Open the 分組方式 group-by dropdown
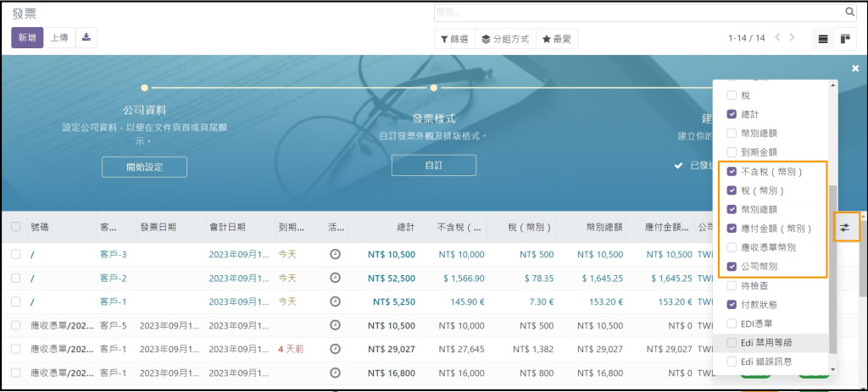This screenshot has width=868, height=392. 505,39
